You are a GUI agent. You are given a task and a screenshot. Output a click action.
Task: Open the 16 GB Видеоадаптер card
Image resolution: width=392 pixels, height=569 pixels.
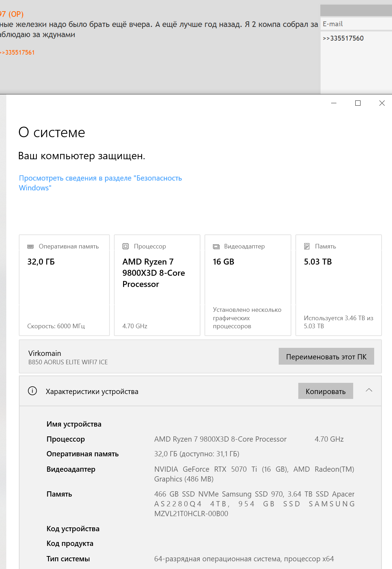[248, 285]
